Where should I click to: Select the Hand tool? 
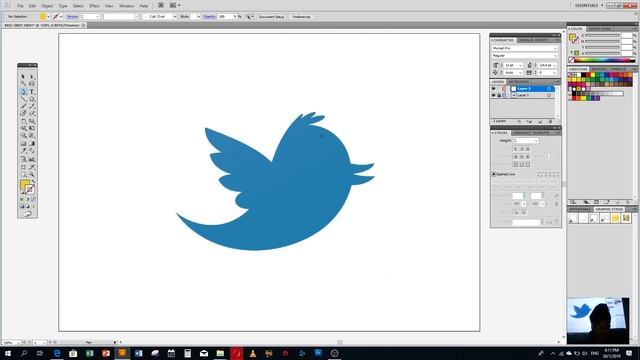pos(23,174)
